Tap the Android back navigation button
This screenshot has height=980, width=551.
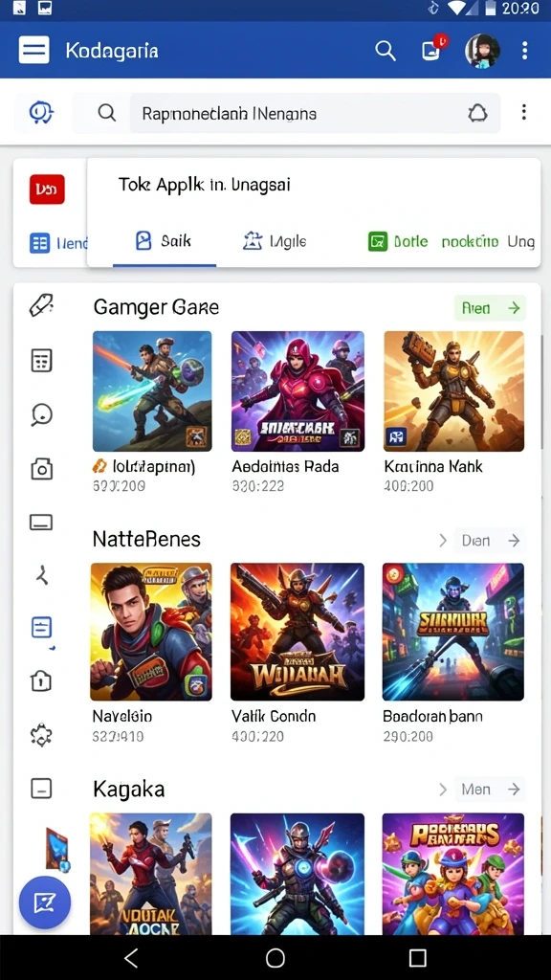(131, 957)
